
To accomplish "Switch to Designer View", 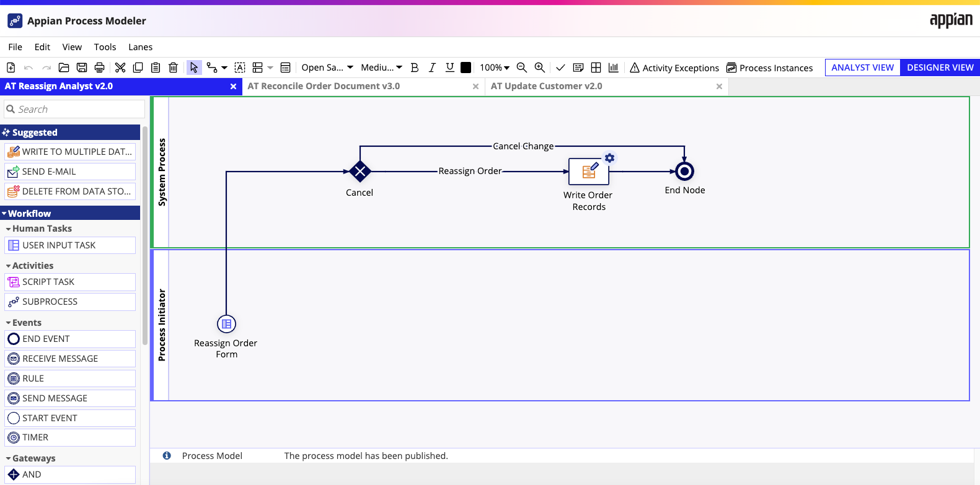I will click(940, 68).
